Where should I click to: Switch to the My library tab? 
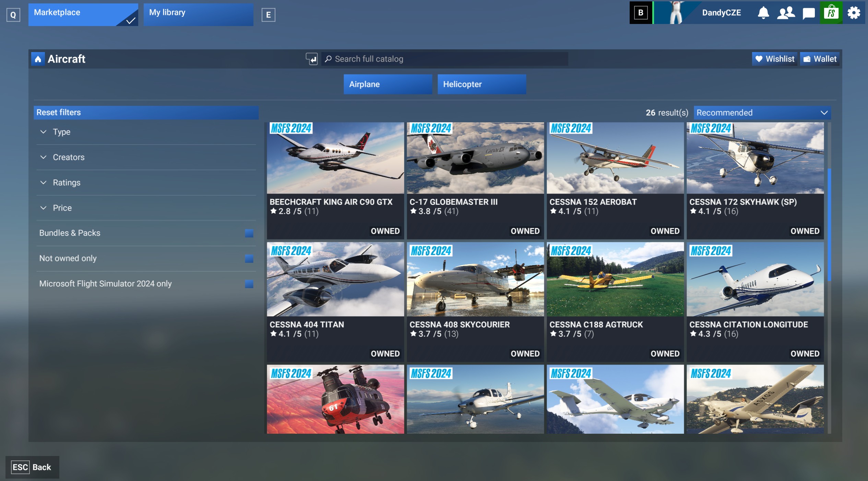(198, 14)
